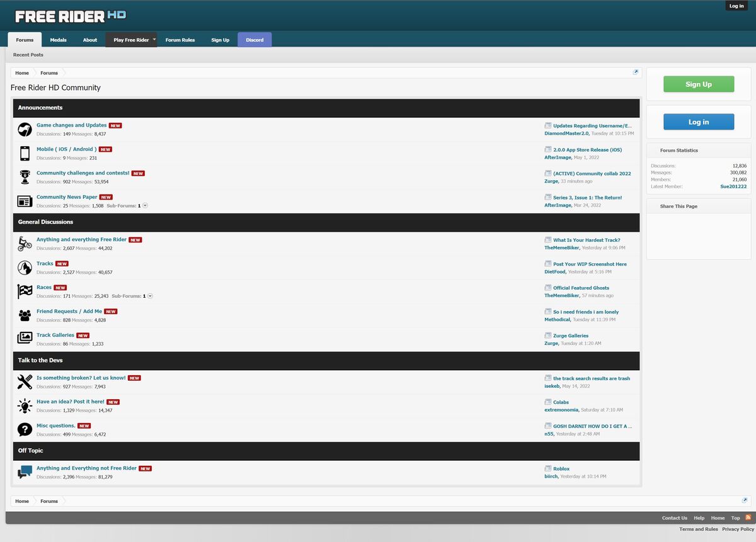Click the lightbulb icon beside Have an idea
This screenshot has height=542, width=756.
pyautogui.click(x=25, y=405)
